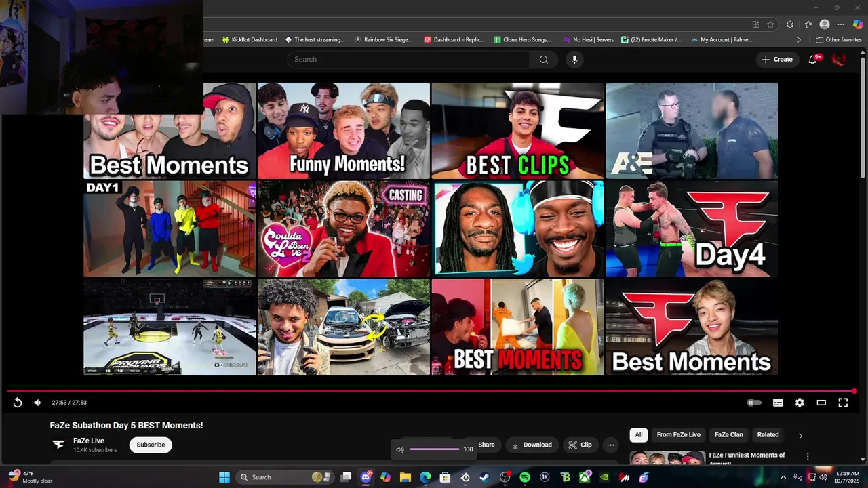
Task: Open Windows Start menu
Action: click(x=224, y=477)
